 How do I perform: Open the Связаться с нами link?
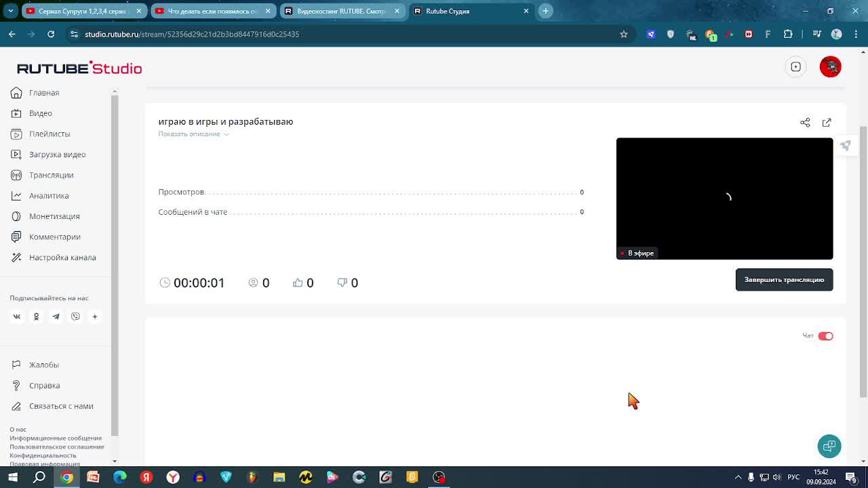coord(61,406)
